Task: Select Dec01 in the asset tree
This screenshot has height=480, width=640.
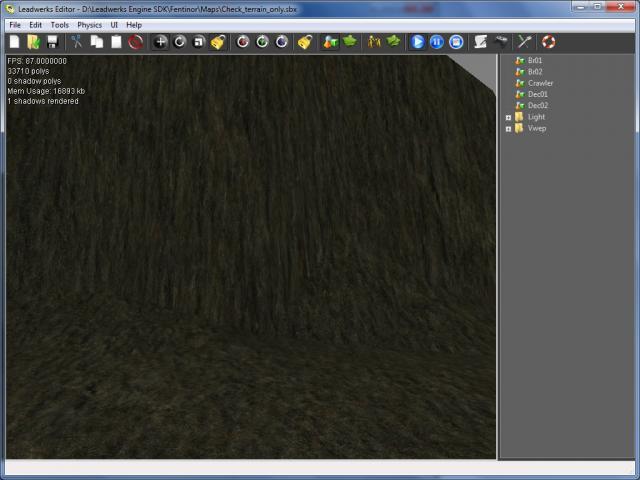Action: pos(537,94)
